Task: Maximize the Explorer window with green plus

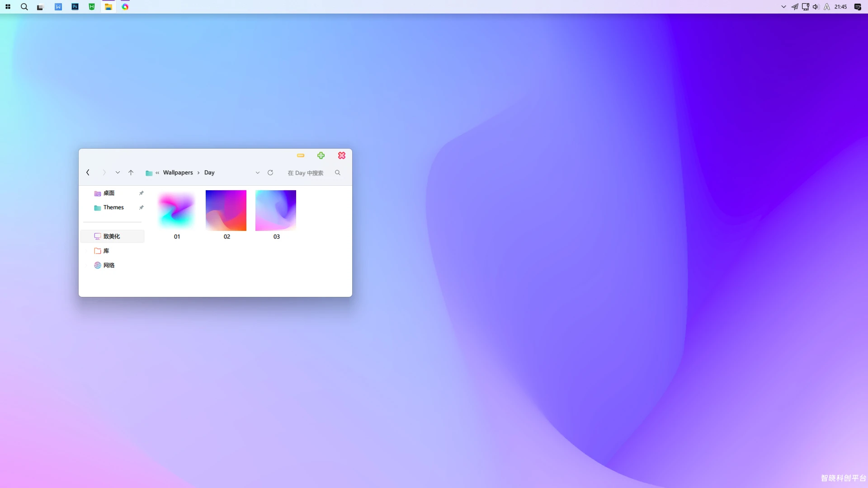Action: [321, 155]
